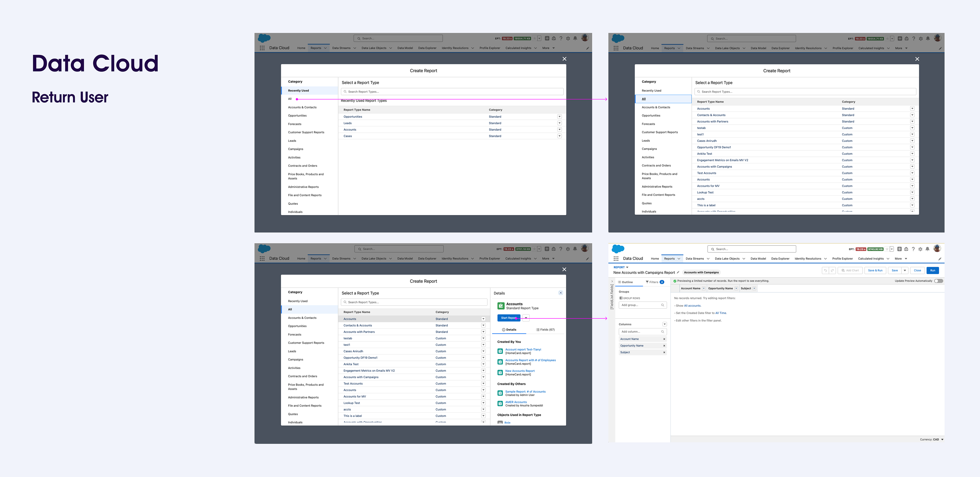This screenshot has height=477, width=980.
Task: Click Undo arrow in report builder toolbar
Action: click(x=825, y=270)
